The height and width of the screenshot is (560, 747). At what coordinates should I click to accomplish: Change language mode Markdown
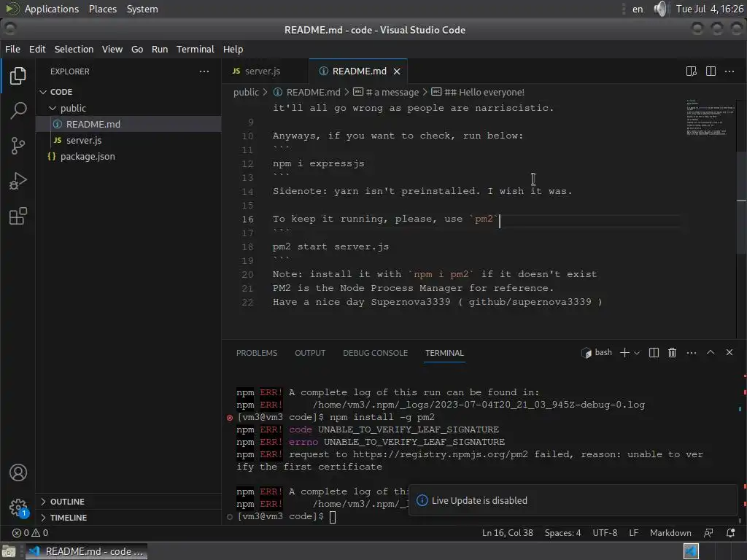[x=670, y=533]
